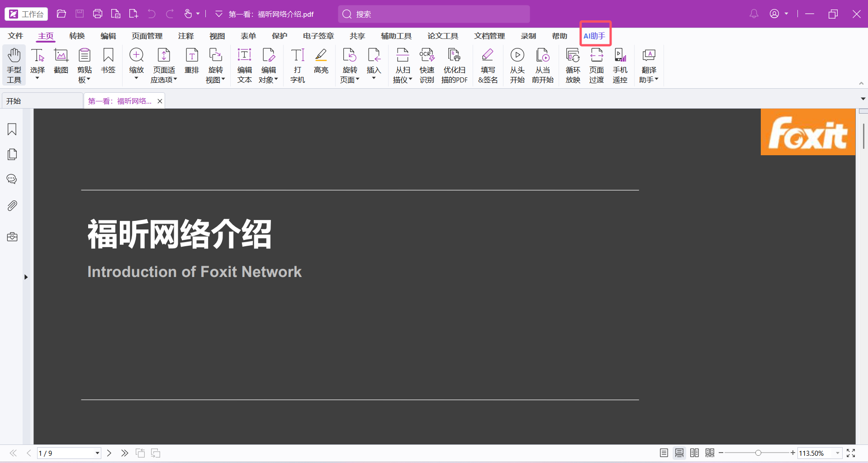Image resolution: width=868 pixels, height=463 pixels.
Task: Click the Bookmark (书签) ribbon icon
Action: [x=108, y=61]
